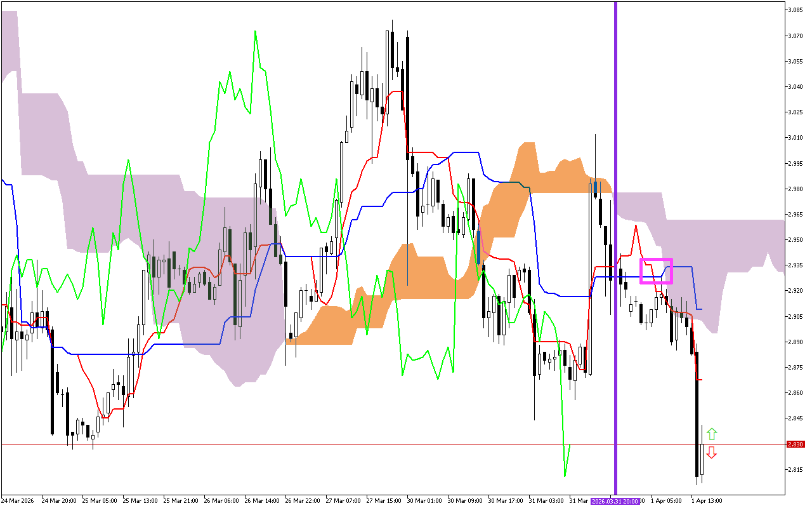Click the 30 Mar 09:00 time label

click(465, 501)
